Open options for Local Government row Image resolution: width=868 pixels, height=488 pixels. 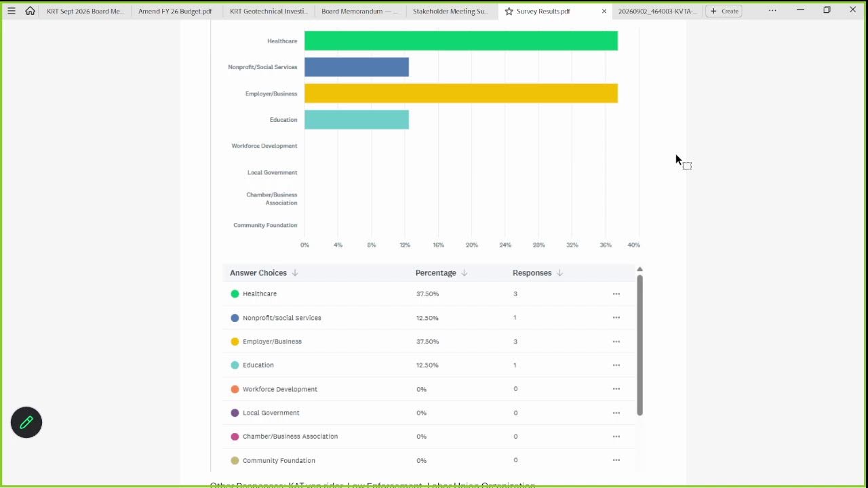(616, 413)
